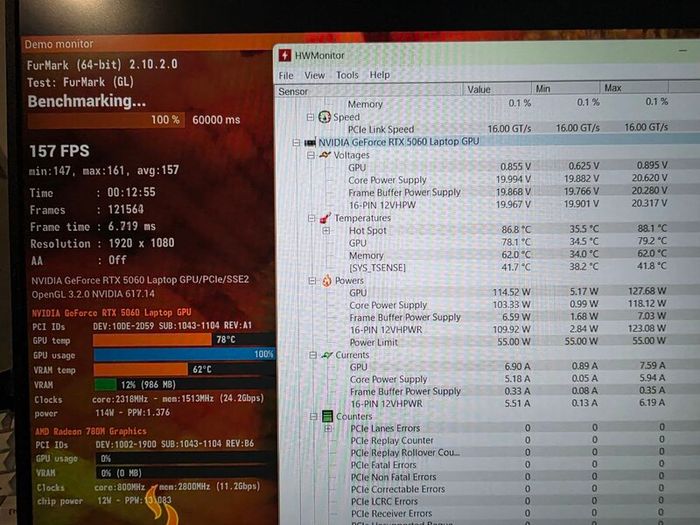Collapse the Counters section
Viewport: 700px width, 525px height.
tap(313, 416)
